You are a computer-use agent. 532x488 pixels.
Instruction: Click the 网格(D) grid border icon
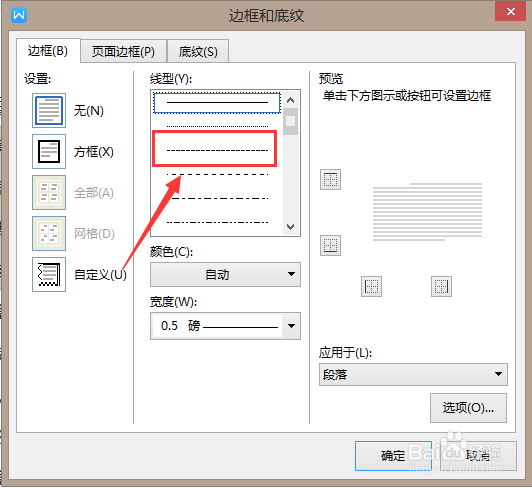(49, 233)
